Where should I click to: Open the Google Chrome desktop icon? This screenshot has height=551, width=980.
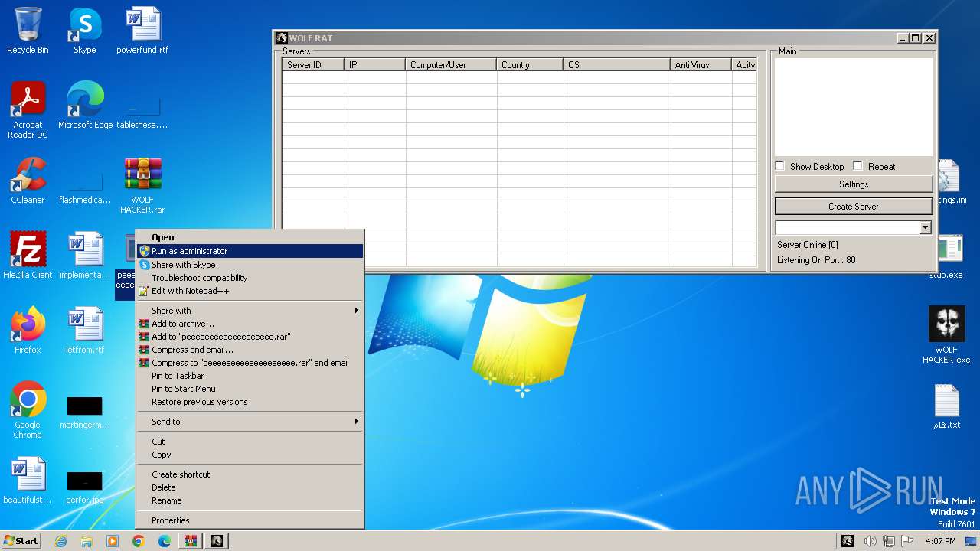click(28, 410)
